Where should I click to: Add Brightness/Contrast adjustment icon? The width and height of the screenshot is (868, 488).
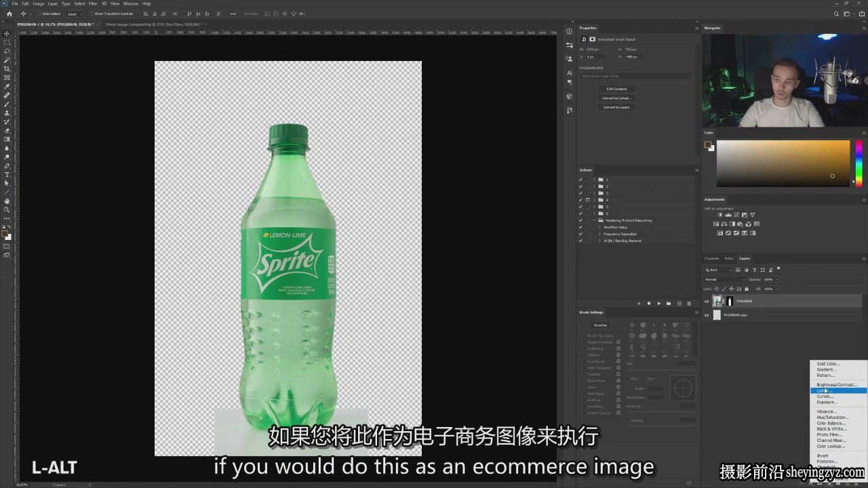720,215
